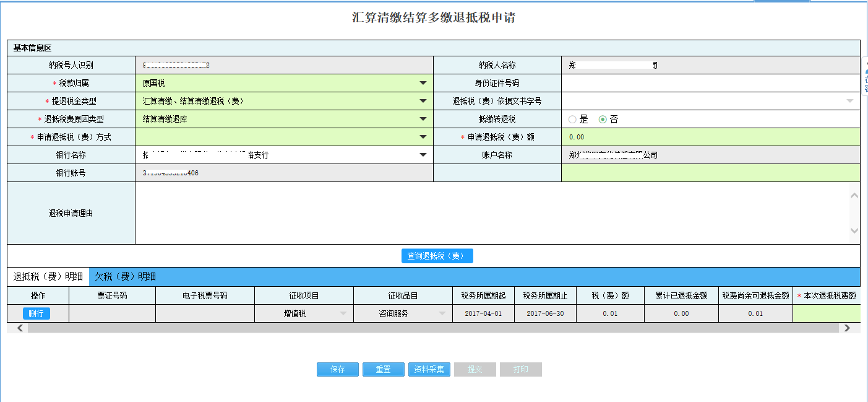Click the 资料采集 button
The image size is (868, 402).
pos(429,369)
